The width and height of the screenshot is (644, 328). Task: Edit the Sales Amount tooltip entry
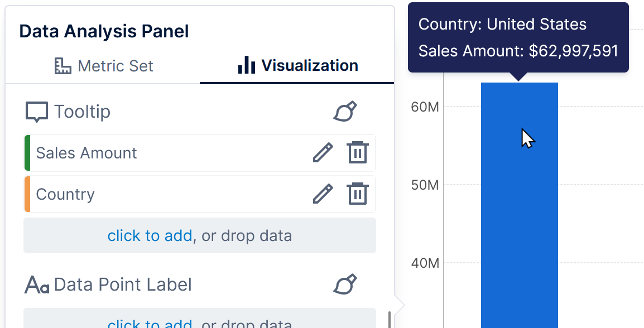(323, 153)
